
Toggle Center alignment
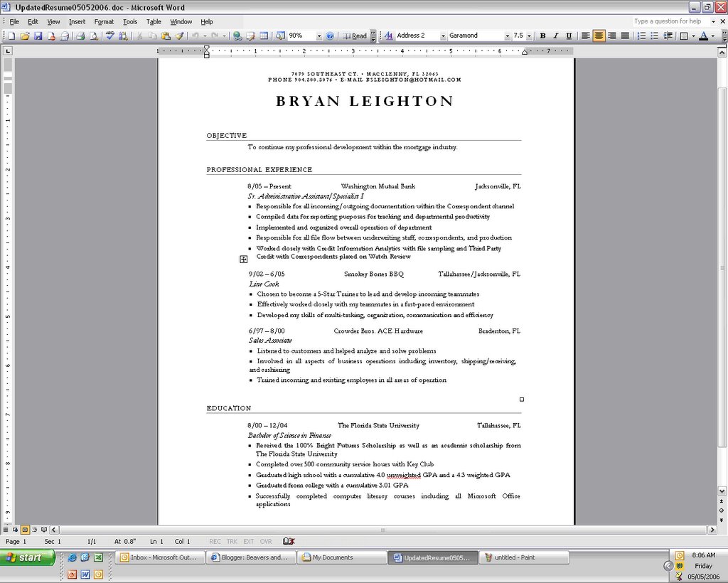tap(599, 36)
